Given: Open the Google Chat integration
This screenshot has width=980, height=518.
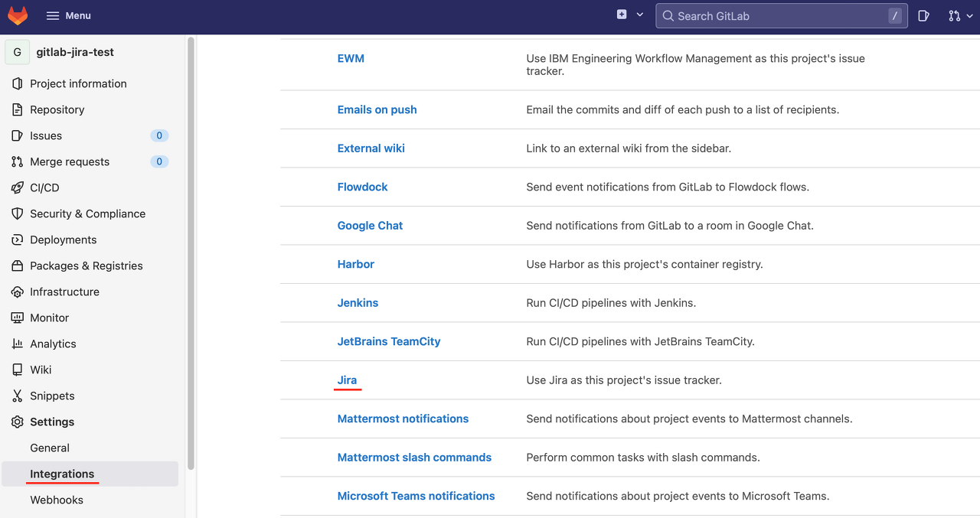Looking at the screenshot, I should pyautogui.click(x=370, y=226).
